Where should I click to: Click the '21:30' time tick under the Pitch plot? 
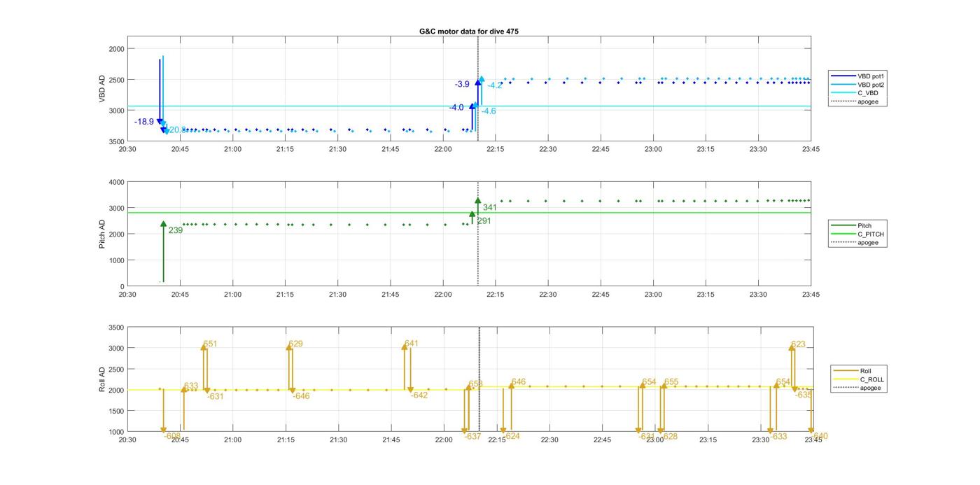tap(337, 295)
